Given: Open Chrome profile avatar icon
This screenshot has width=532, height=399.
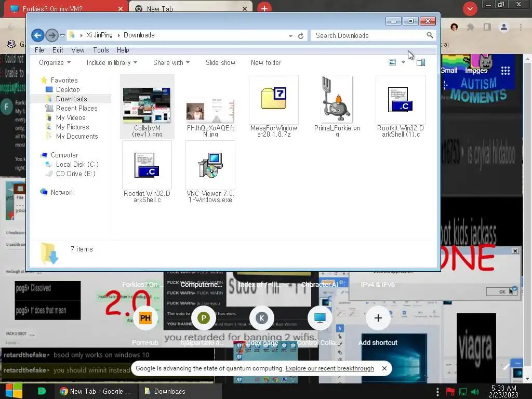Looking at the screenshot, I should [504, 27].
